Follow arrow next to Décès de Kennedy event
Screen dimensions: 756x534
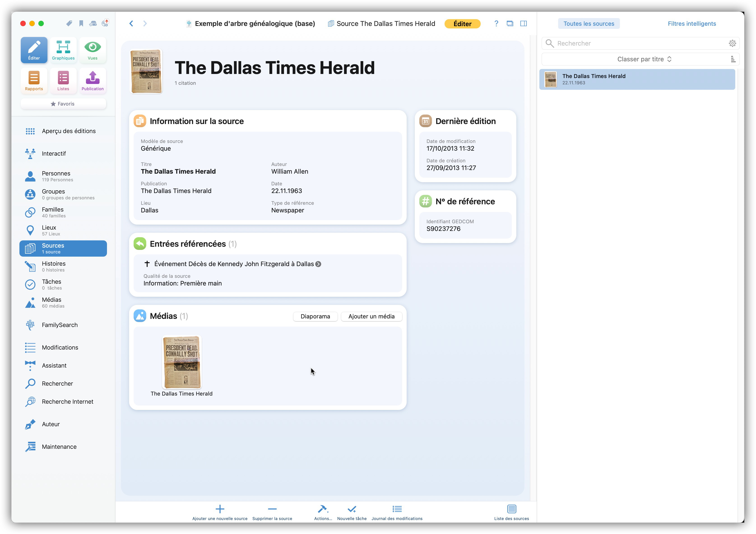click(x=318, y=264)
